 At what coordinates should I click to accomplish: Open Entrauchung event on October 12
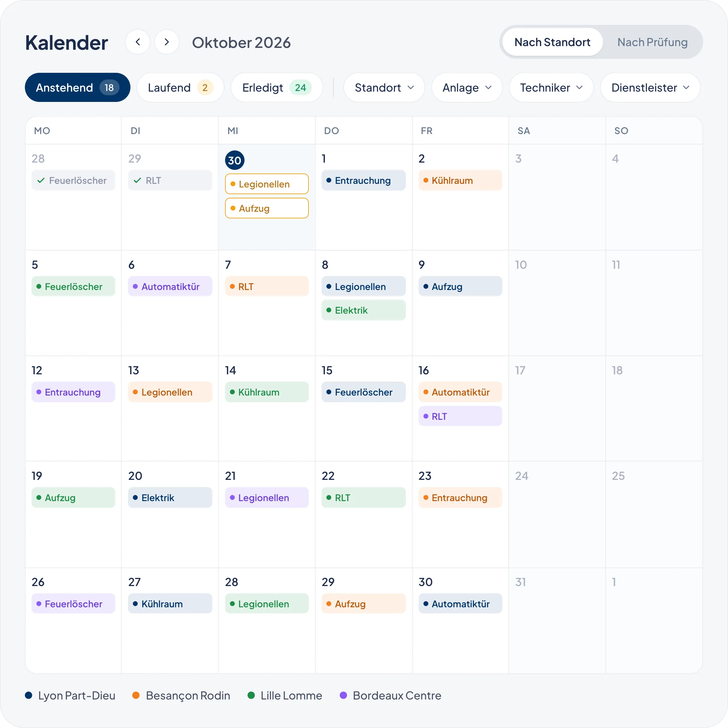[73, 392]
